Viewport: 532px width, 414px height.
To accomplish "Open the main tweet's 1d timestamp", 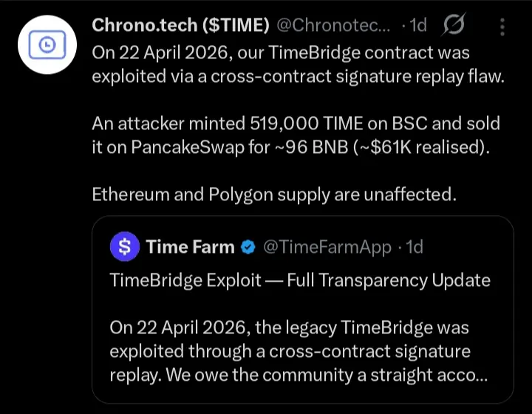I will [x=418, y=26].
